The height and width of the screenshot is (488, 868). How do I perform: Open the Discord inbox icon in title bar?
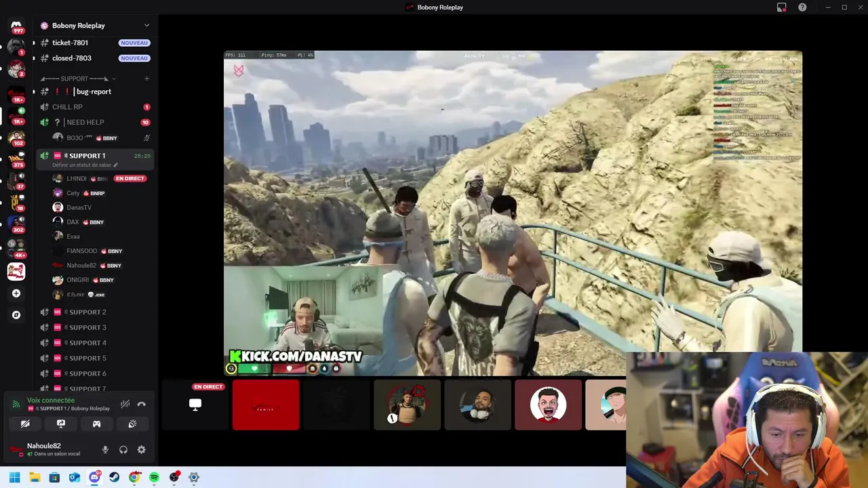point(782,7)
